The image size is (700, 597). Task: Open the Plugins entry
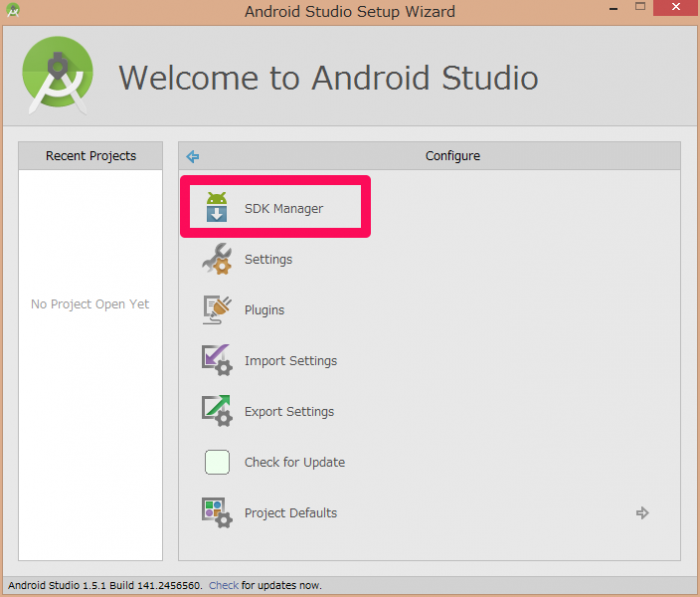click(264, 310)
